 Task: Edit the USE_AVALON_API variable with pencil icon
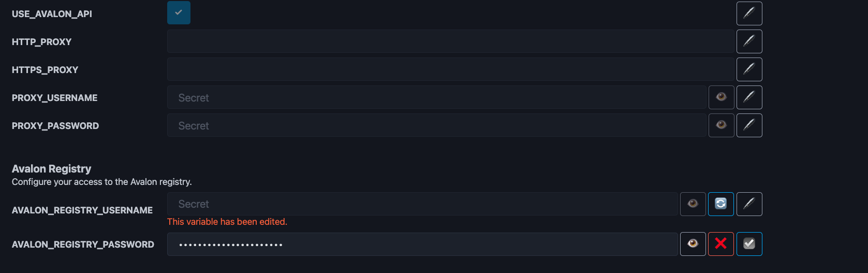749,13
